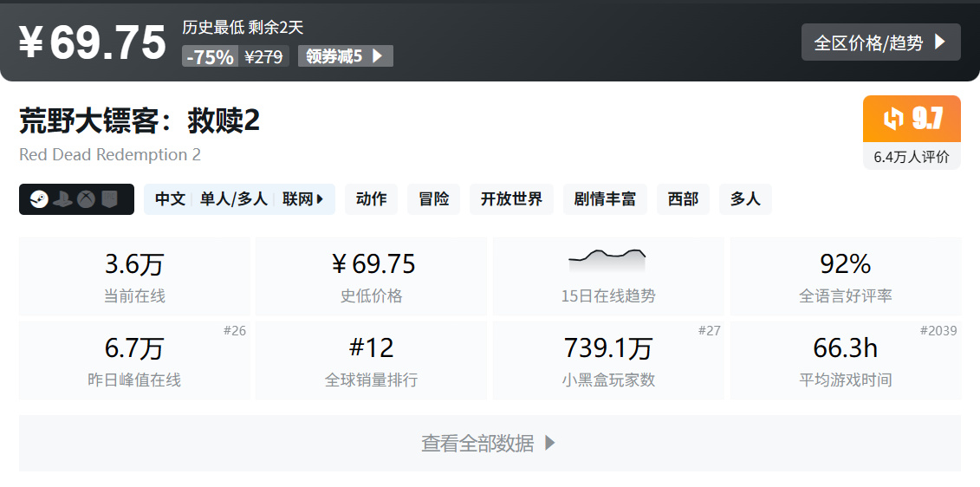Select the 动作 genre tag
980x487 pixels.
[371, 199]
